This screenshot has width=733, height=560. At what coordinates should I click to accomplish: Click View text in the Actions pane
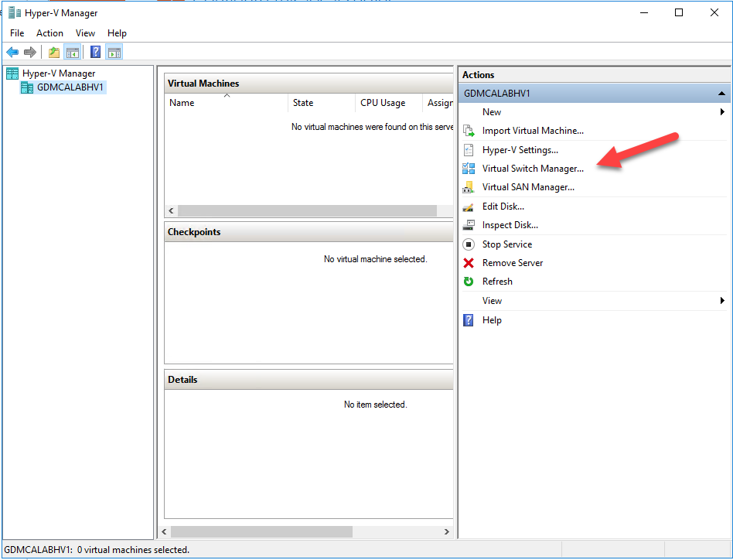click(493, 301)
